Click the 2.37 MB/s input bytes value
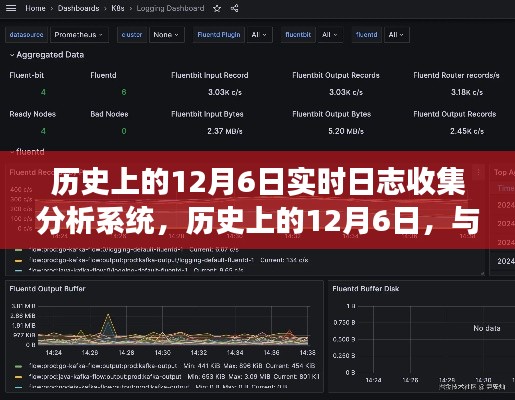The image size is (515, 400). (x=225, y=131)
